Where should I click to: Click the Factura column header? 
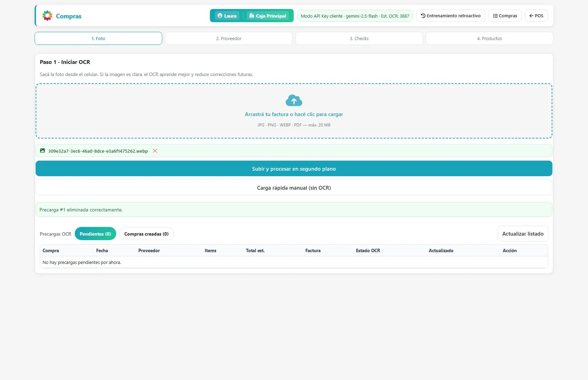[313, 250]
